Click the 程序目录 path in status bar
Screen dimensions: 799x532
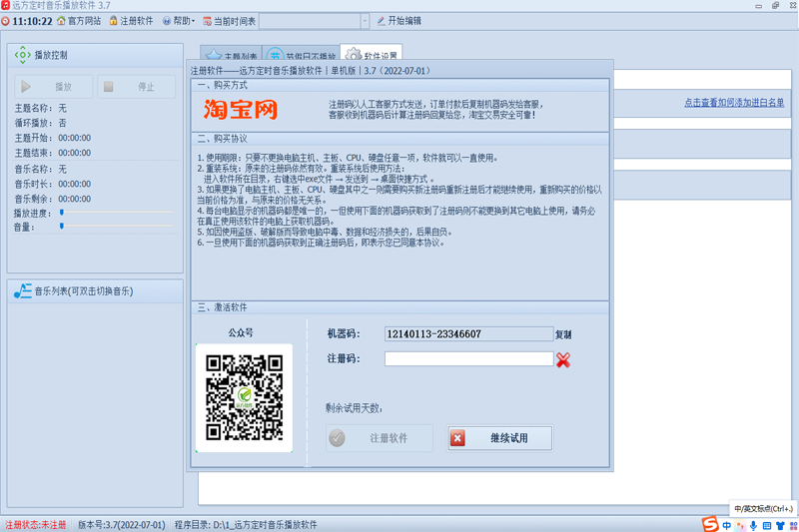click(x=246, y=525)
